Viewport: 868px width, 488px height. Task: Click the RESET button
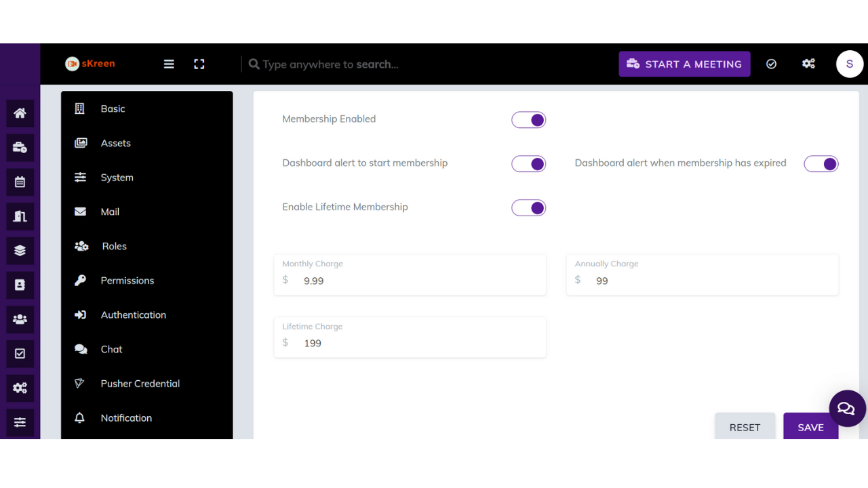coord(745,427)
